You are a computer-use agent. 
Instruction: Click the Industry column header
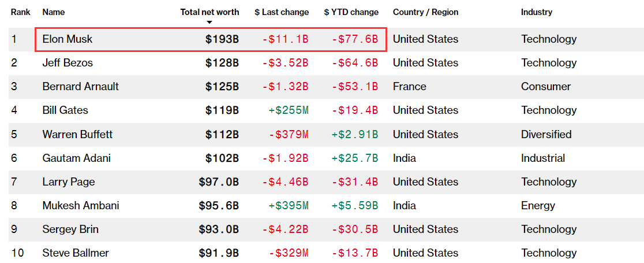click(537, 12)
